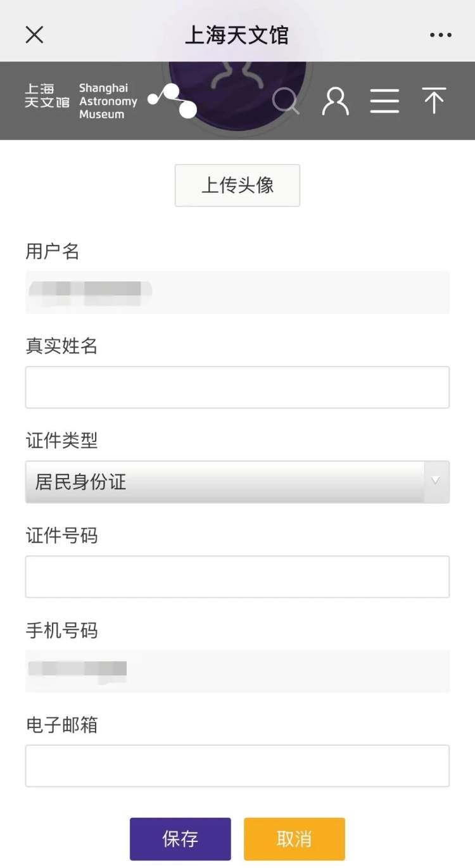Focus the 真实姓名 real name input
The height and width of the screenshot is (868, 475).
(x=237, y=387)
